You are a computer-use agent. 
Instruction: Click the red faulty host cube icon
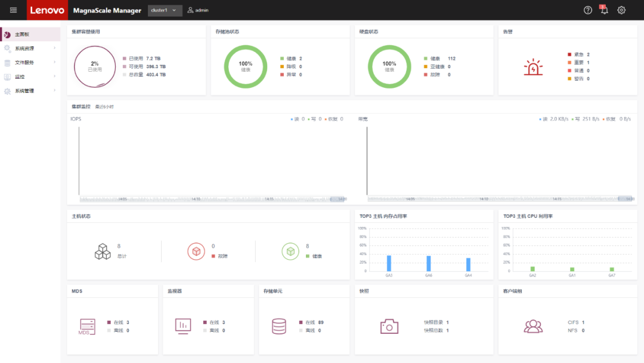pos(196,251)
